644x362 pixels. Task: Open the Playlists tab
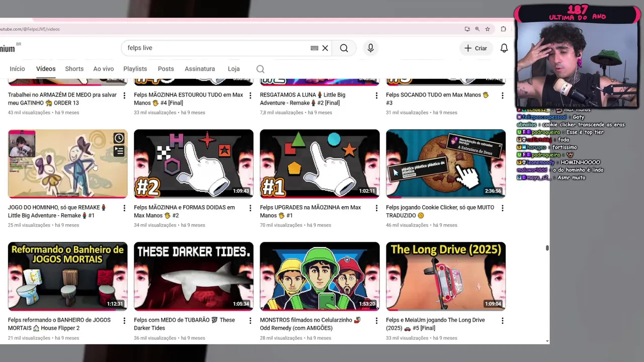[x=135, y=69]
